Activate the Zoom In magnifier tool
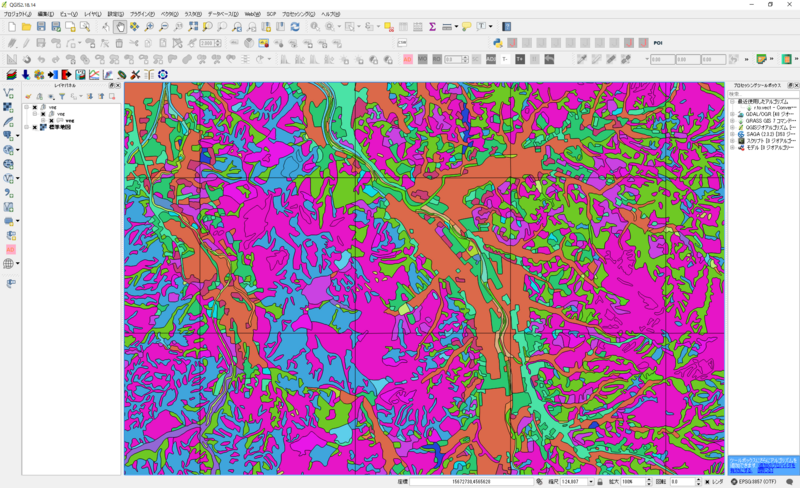This screenshot has width=800, height=488. pyautogui.click(x=149, y=27)
